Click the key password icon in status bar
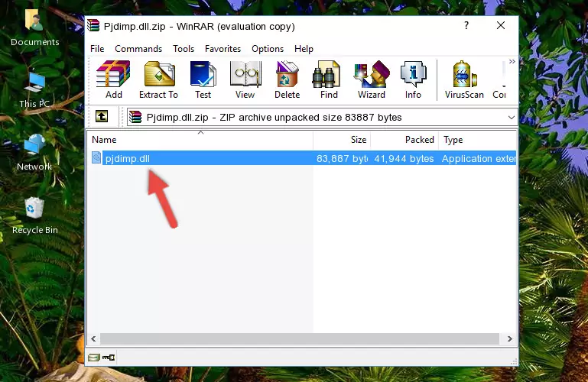This screenshot has height=382, width=588. click(x=109, y=358)
